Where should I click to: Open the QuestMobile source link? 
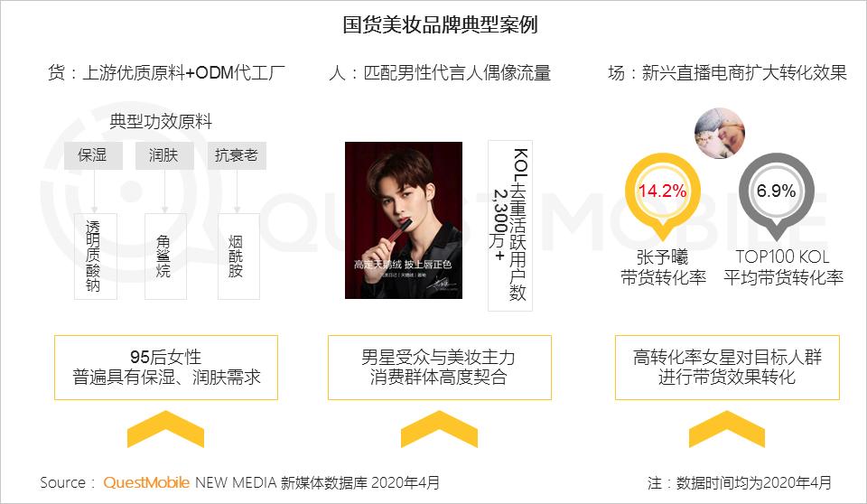pos(146,482)
